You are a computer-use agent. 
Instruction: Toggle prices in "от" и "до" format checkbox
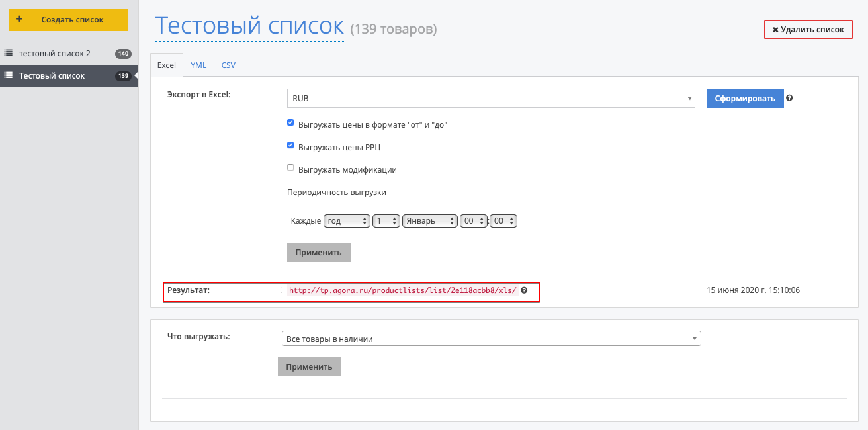tap(290, 123)
